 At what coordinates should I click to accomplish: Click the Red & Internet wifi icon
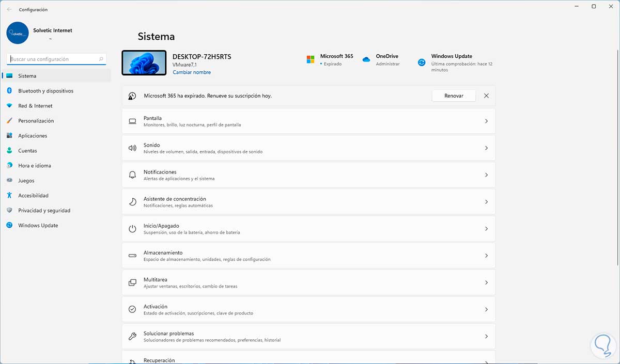(9, 106)
